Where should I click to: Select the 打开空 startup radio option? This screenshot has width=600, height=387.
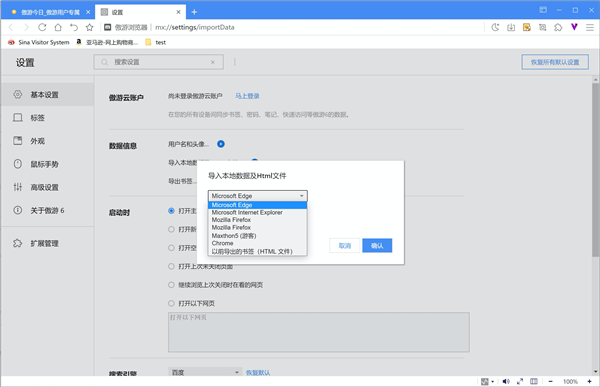point(171,248)
